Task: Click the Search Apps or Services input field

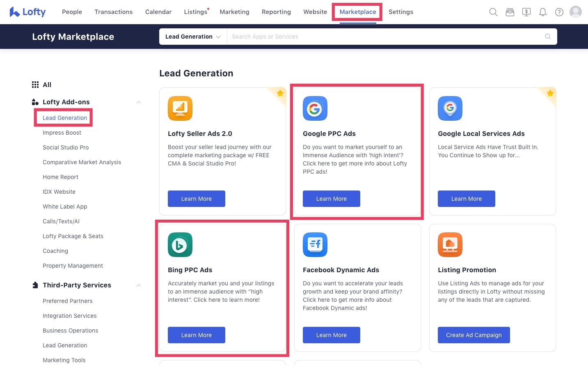Action: tap(369, 37)
